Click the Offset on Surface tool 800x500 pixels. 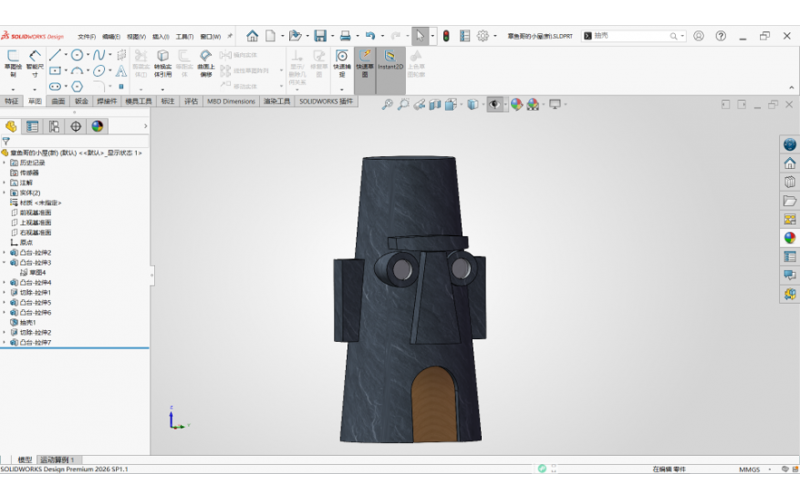pyautogui.click(x=206, y=63)
